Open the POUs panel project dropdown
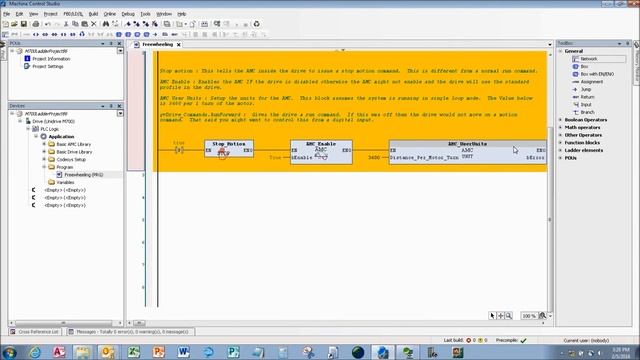Viewport: 640px width, 360px height. tap(120, 51)
